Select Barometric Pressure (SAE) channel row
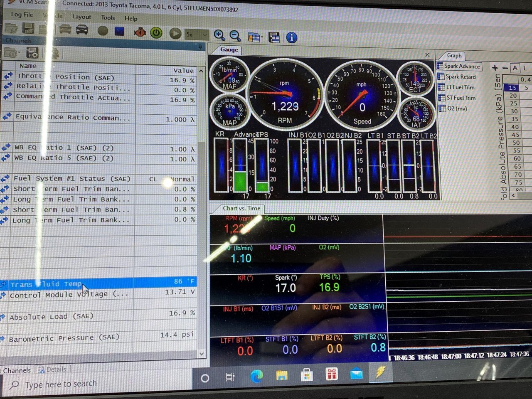Screen dimensions: 532x399 pos(98,337)
